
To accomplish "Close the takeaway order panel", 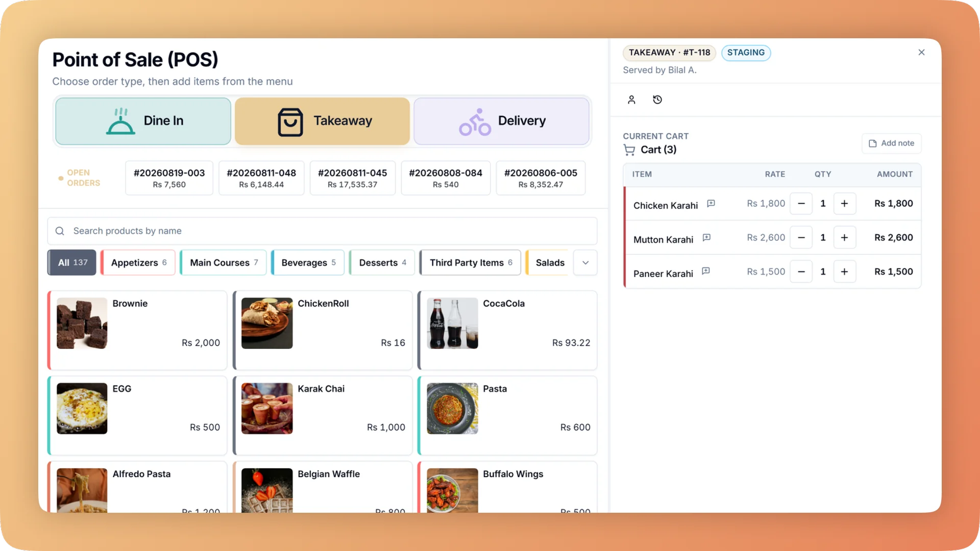I will 921,53.
